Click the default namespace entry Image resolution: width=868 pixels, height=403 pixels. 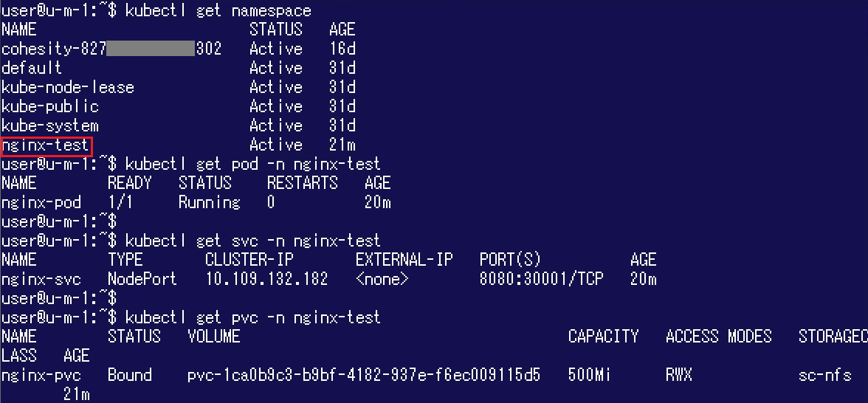32,68
